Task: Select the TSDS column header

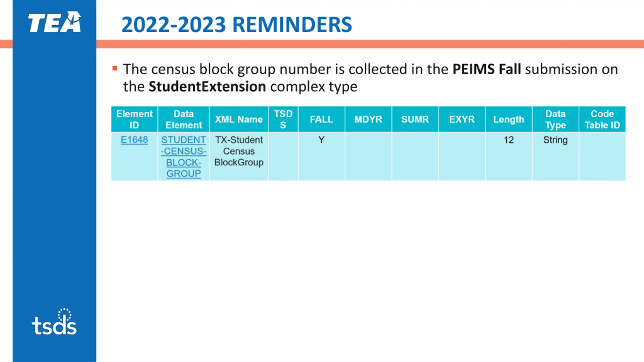Action: 283,119
